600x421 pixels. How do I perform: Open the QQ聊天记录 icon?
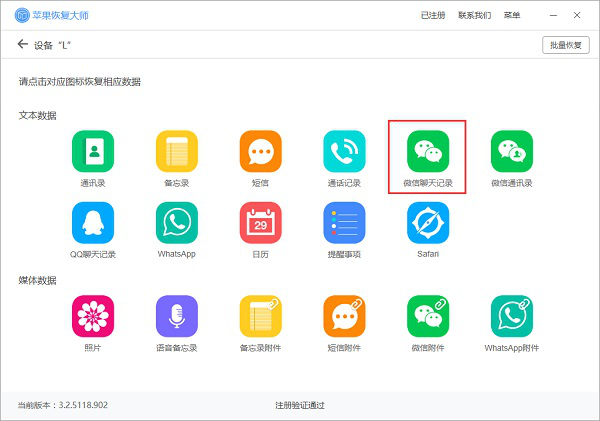click(93, 222)
